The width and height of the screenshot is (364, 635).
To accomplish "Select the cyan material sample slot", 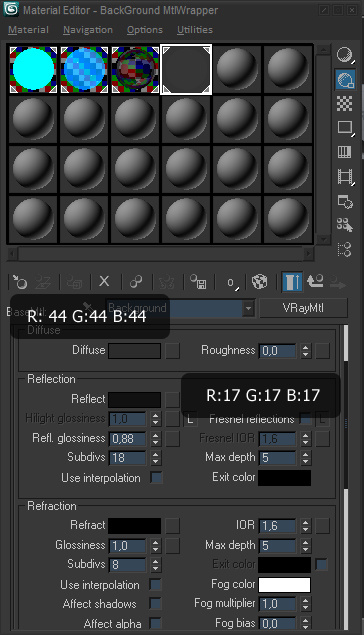I will pyautogui.click(x=33, y=70).
